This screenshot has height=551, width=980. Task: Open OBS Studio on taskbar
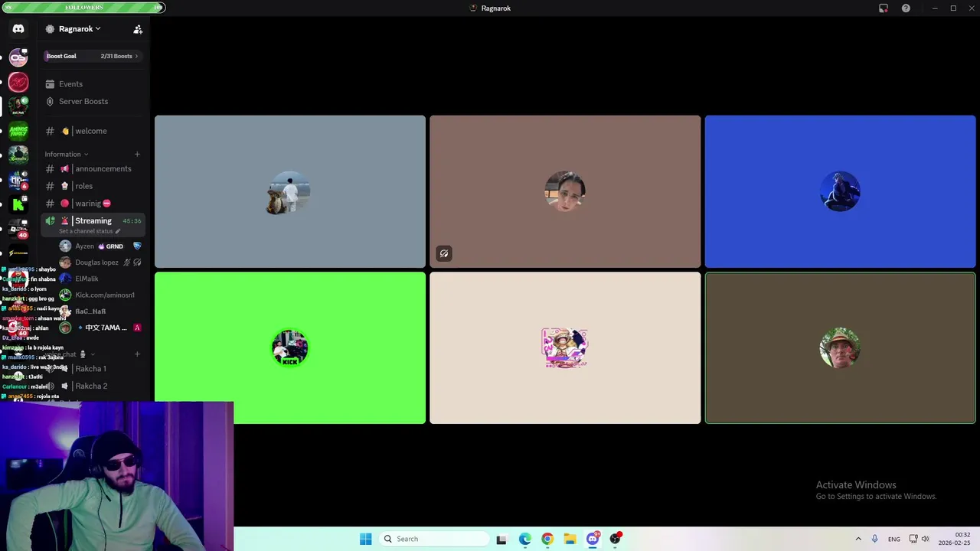[x=615, y=539]
